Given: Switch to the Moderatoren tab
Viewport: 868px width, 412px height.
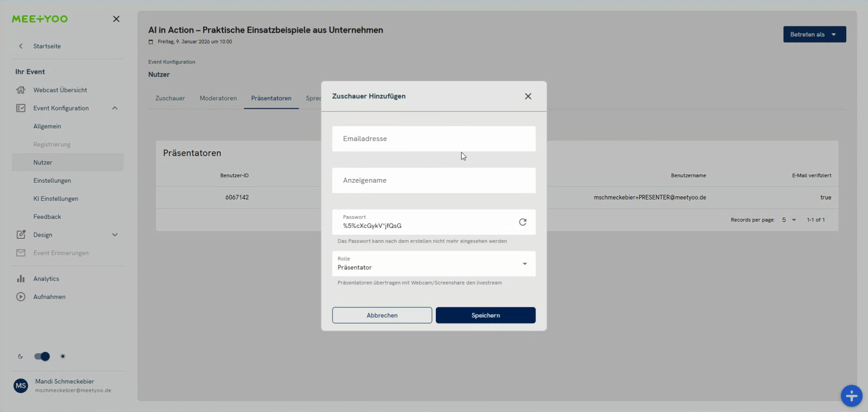Looking at the screenshot, I should tap(218, 98).
